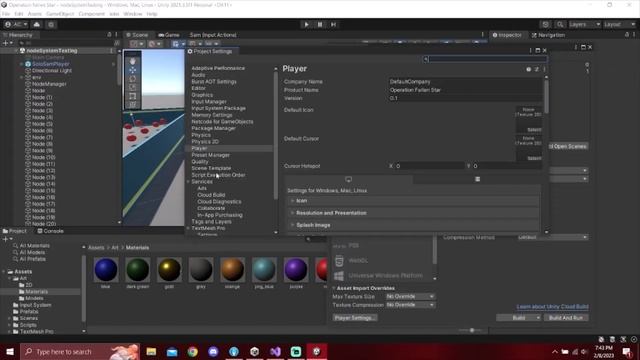
Task: Collapse the Services category in settings list
Action: pyautogui.click(x=189, y=182)
